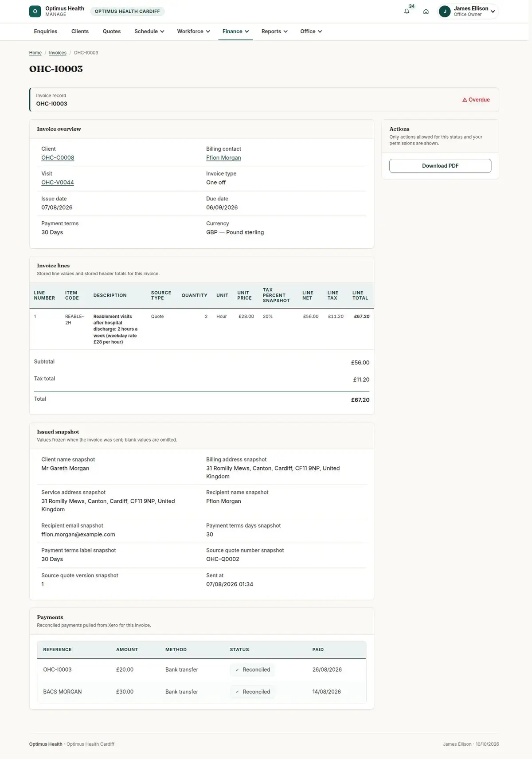532x759 pixels.
Task: Click the Optimus Health logo badge
Action: tap(35, 12)
